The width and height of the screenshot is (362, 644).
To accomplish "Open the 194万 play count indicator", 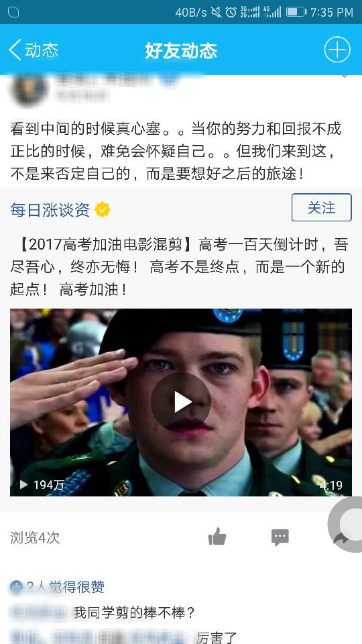I will coord(42,485).
